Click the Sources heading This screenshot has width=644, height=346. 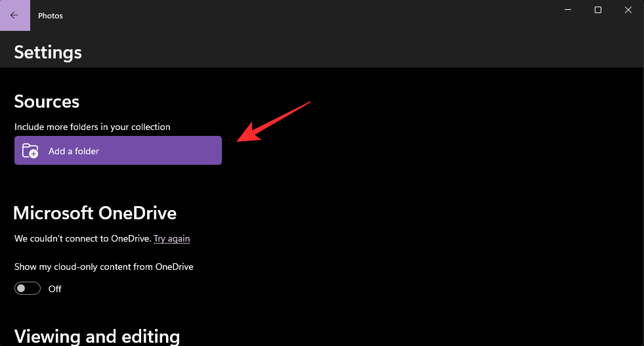tap(47, 102)
